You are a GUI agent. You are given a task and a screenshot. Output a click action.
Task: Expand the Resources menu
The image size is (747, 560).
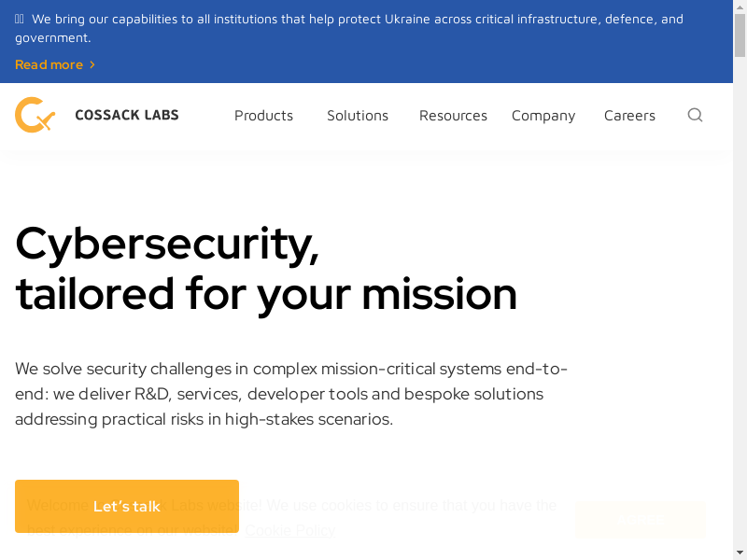453,116
